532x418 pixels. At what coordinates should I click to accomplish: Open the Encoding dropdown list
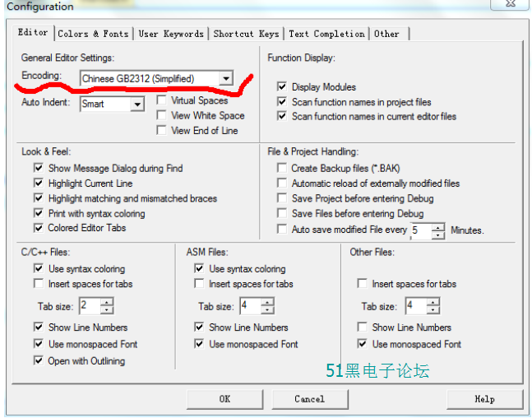pos(226,78)
